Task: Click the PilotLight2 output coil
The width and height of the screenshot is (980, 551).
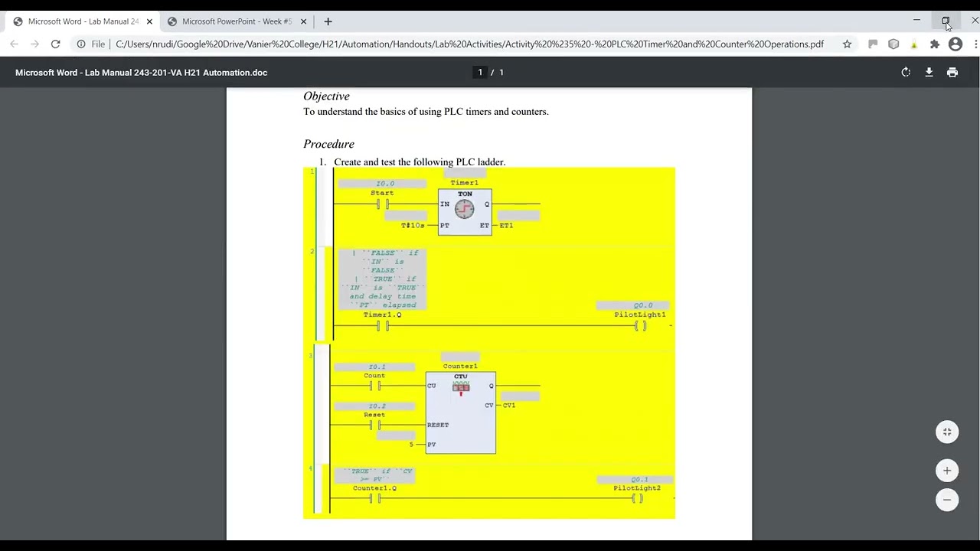Action: click(637, 498)
